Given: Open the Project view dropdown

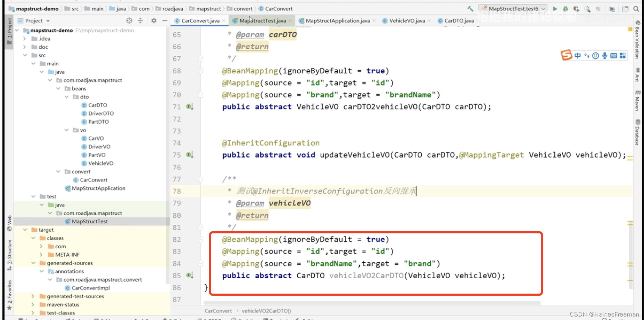Looking at the screenshot, I should [34, 21].
